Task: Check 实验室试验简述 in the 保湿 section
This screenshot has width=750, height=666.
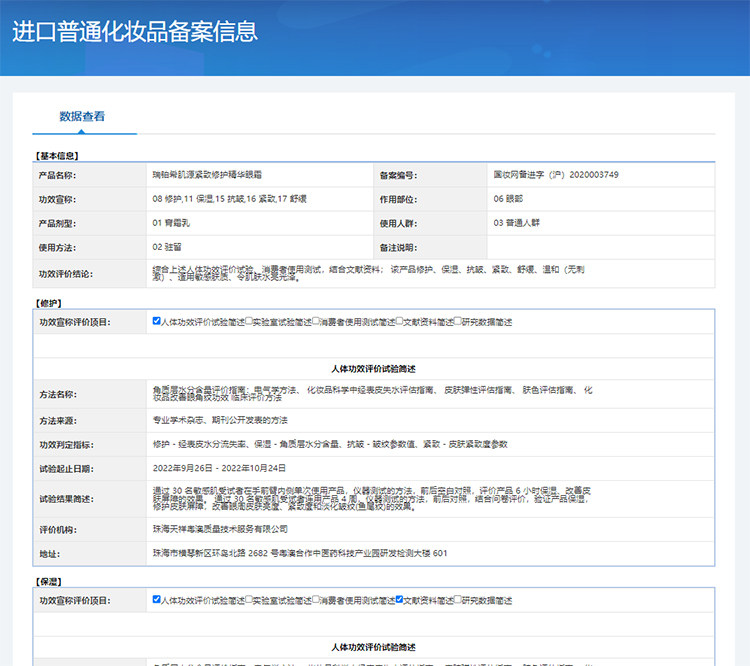Action: pyautogui.click(x=249, y=600)
